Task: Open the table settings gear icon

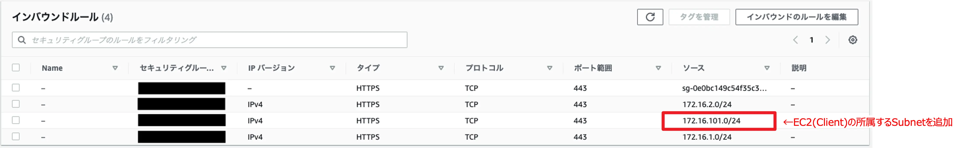Action: coord(853,40)
